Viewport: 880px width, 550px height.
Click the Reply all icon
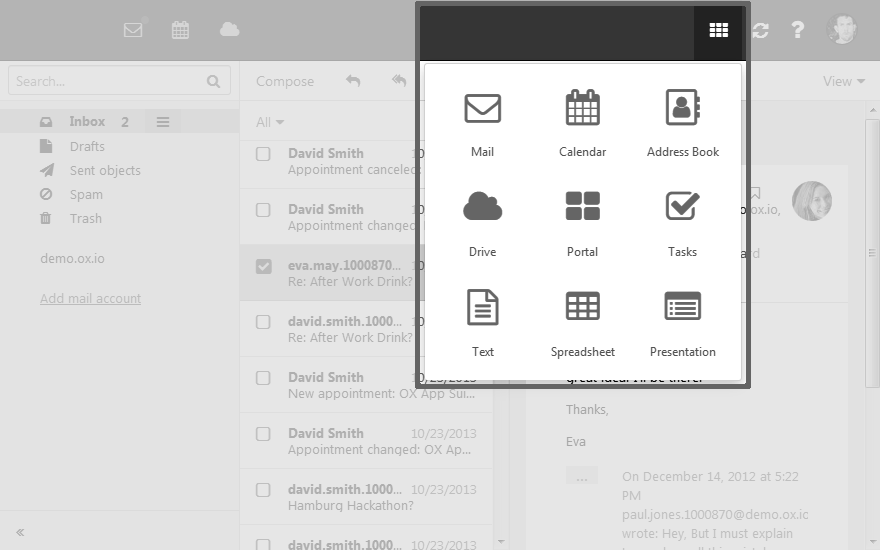click(399, 81)
